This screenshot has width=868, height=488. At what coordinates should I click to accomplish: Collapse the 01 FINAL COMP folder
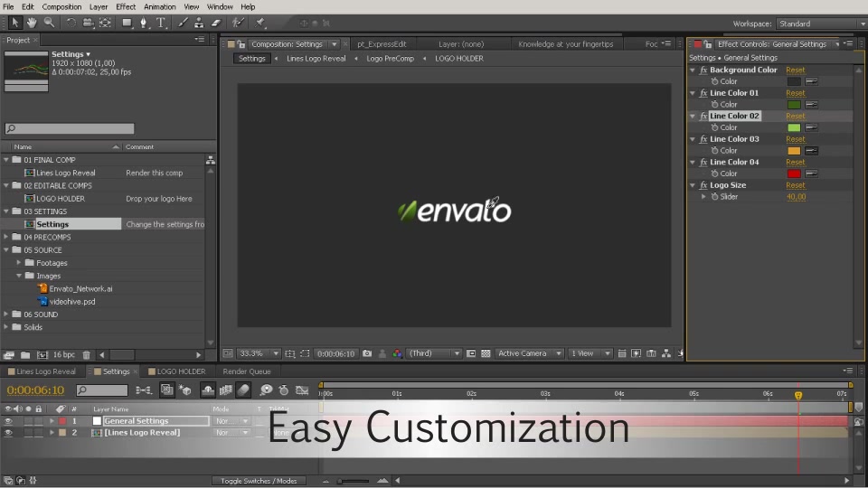(6, 159)
